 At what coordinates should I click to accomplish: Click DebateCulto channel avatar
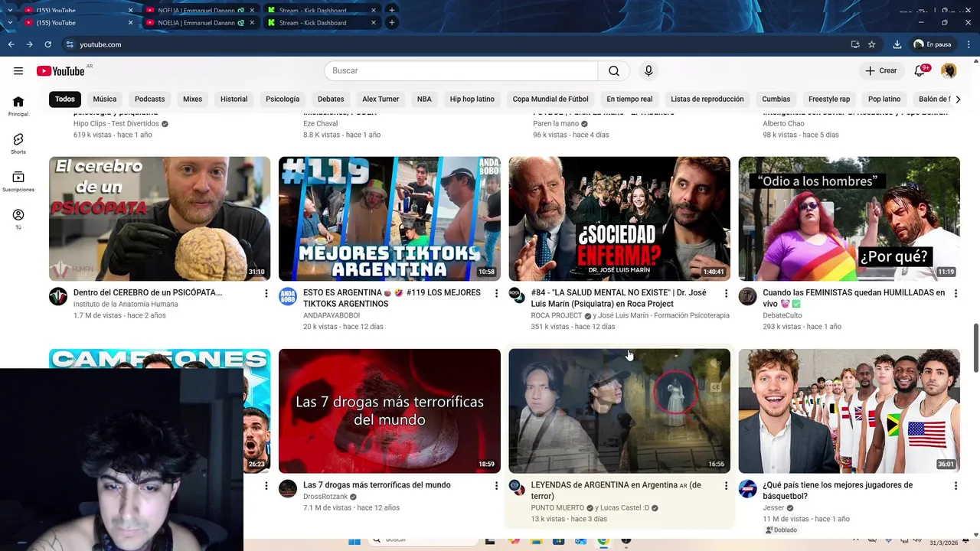(747, 297)
